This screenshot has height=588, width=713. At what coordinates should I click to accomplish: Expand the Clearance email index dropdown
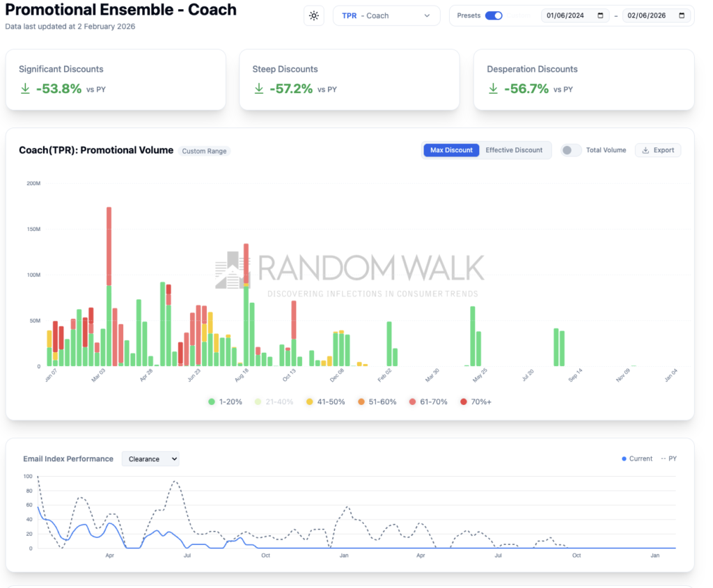tap(150, 459)
